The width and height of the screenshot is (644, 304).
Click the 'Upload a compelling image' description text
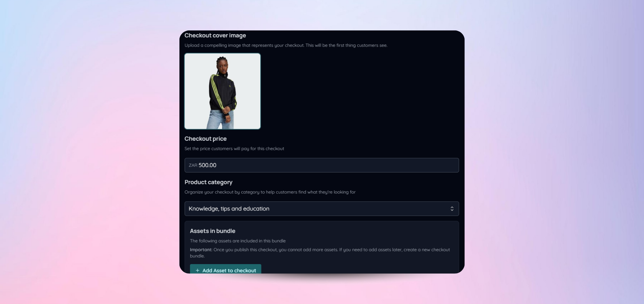pos(286,45)
